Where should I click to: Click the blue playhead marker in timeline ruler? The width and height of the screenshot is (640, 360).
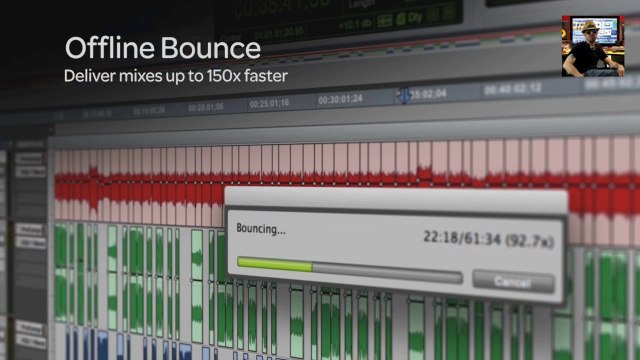point(403,96)
